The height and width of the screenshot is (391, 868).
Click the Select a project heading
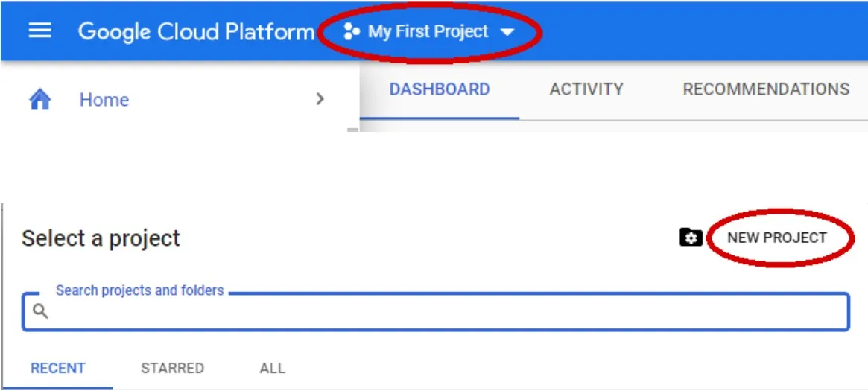click(101, 238)
